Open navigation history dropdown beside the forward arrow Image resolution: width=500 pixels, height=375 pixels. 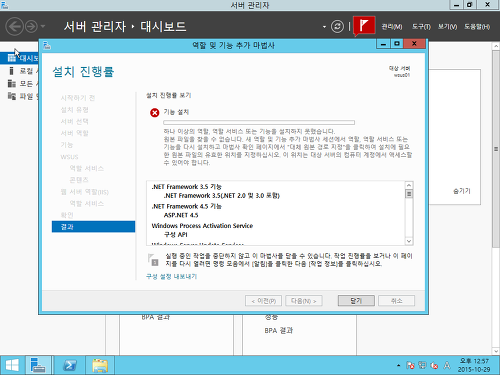coord(43,26)
